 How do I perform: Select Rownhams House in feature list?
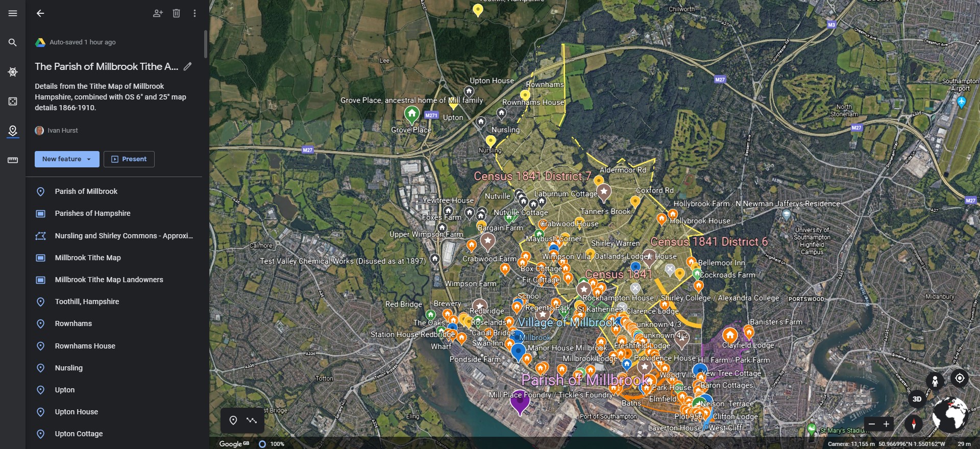coord(85,346)
